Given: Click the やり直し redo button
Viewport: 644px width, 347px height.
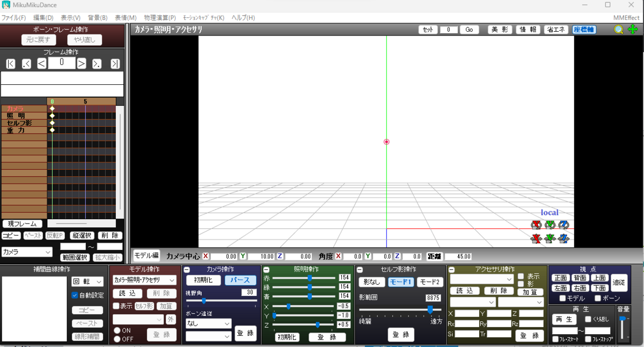Looking at the screenshot, I should 84,40.
